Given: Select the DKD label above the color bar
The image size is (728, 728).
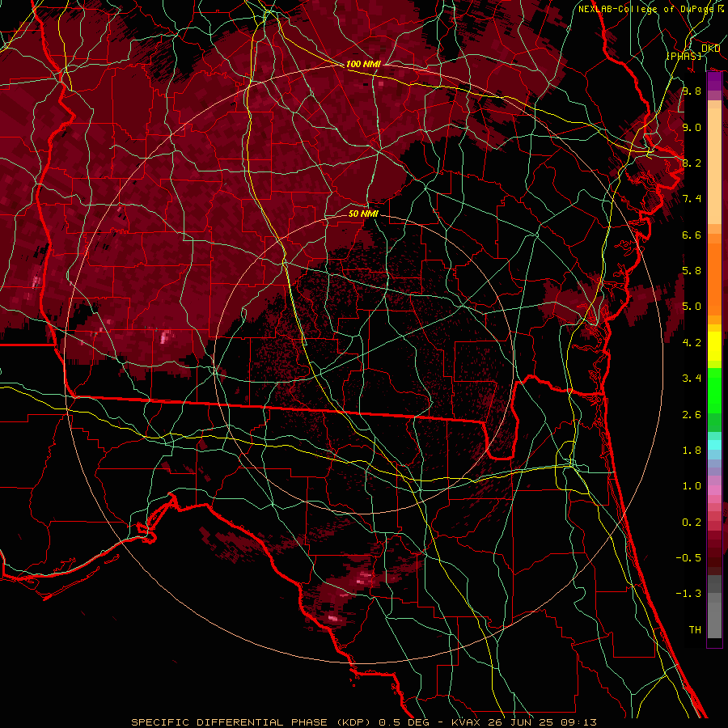Looking at the screenshot, I should pos(711,48).
